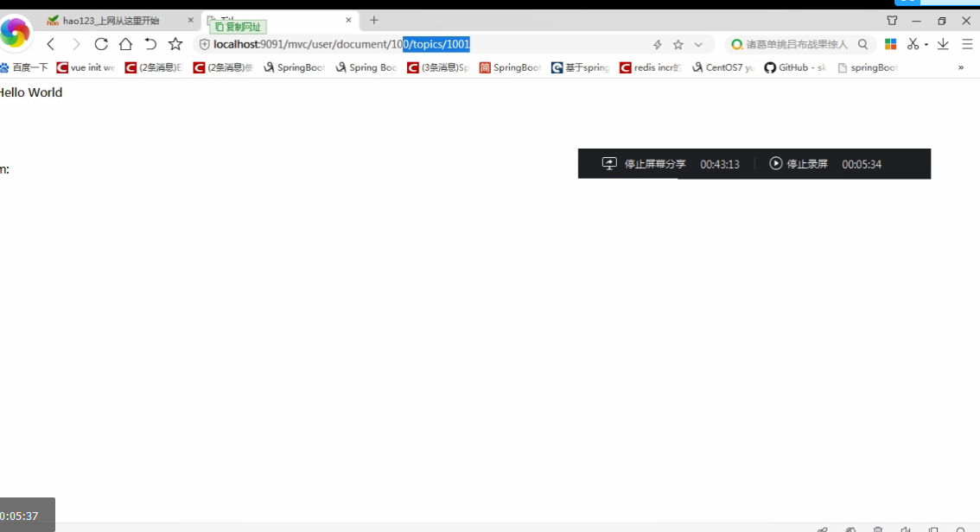Viewport: 980px width, 532px height.
Task: Close the active localhost tab
Action: (x=348, y=20)
